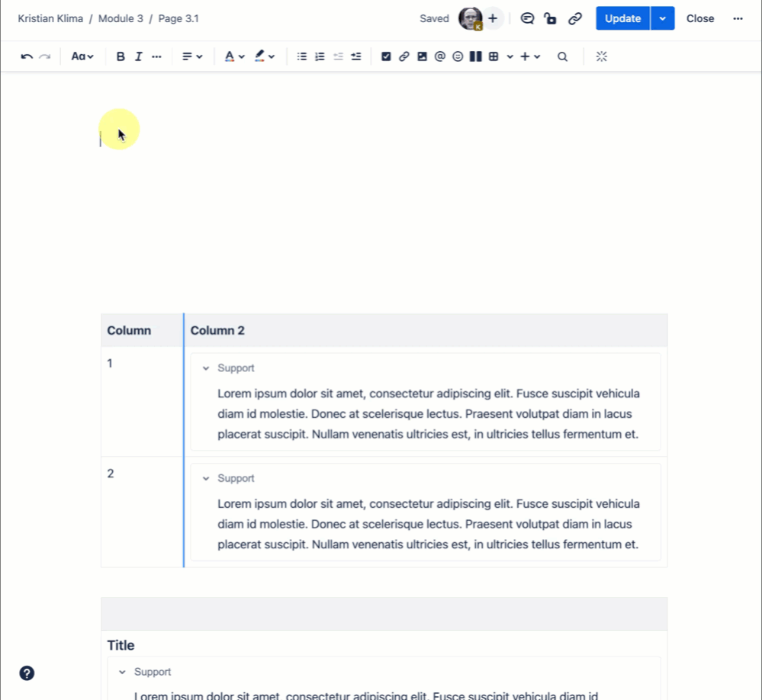
Task: Open page restrictions lock
Action: click(x=550, y=18)
